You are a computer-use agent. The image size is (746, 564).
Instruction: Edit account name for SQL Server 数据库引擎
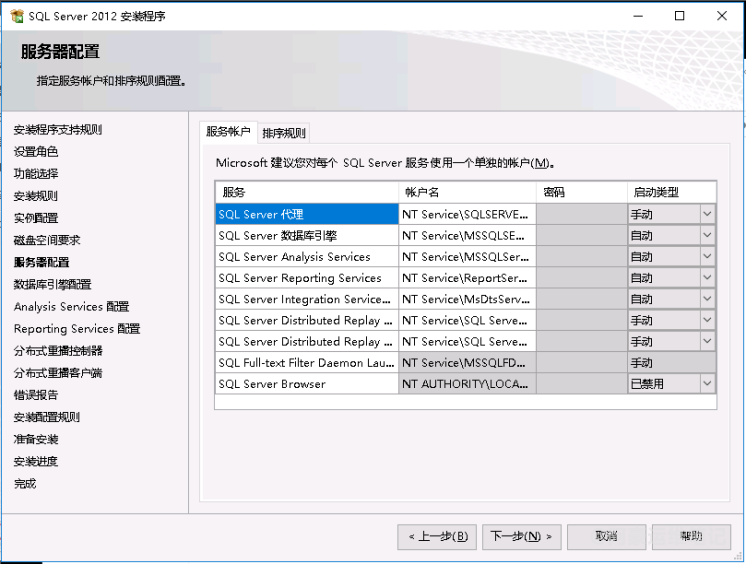[467, 235]
